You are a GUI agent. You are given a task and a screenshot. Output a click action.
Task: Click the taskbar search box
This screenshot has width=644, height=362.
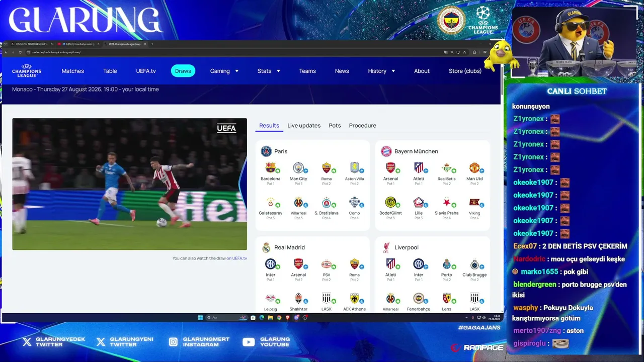pyautogui.click(x=227, y=318)
